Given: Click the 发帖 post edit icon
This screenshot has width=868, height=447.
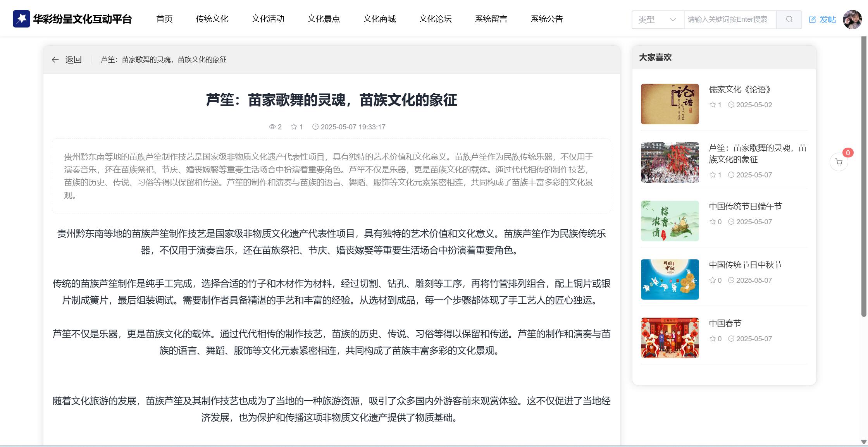Looking at the screenshot, I should click(x=813, y=19).
